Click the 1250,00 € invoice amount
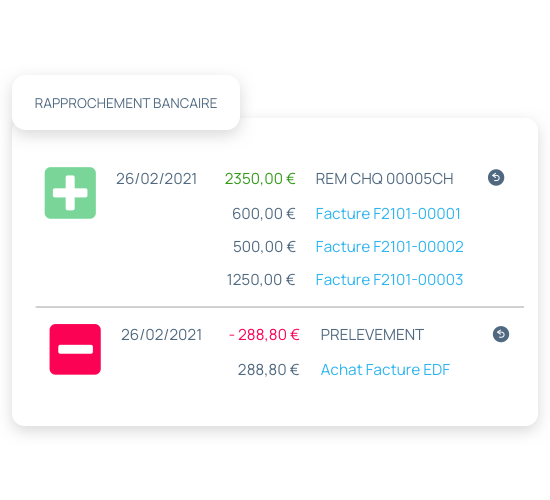Viewport: 550px width, 500px height. point(261,280)
